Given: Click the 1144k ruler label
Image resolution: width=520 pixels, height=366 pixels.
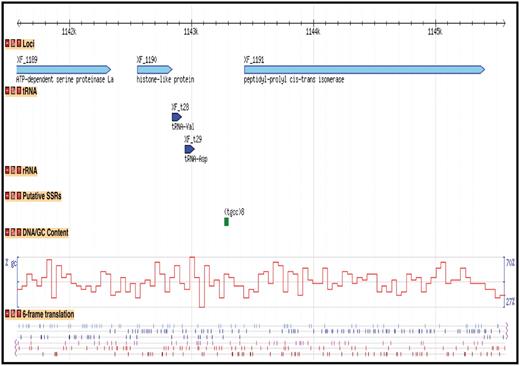Looking at the screenshot, I should (x=313, y=32).
